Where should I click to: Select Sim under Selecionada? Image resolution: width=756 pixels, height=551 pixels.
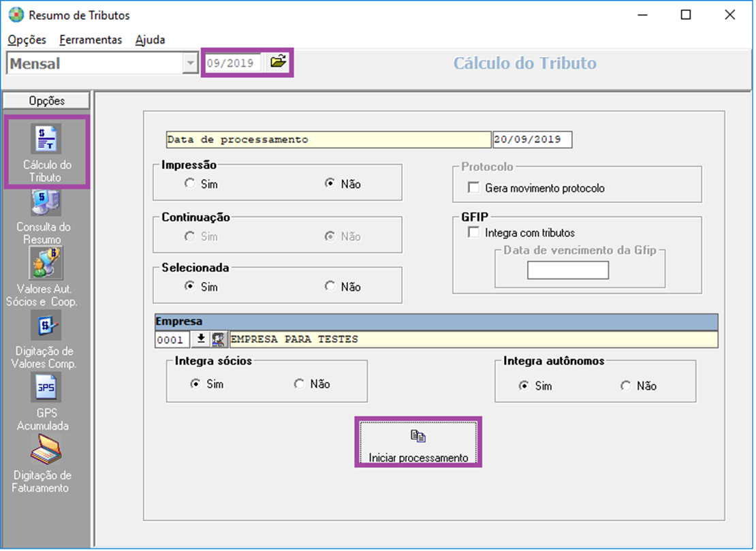click(x=189, y=286)
